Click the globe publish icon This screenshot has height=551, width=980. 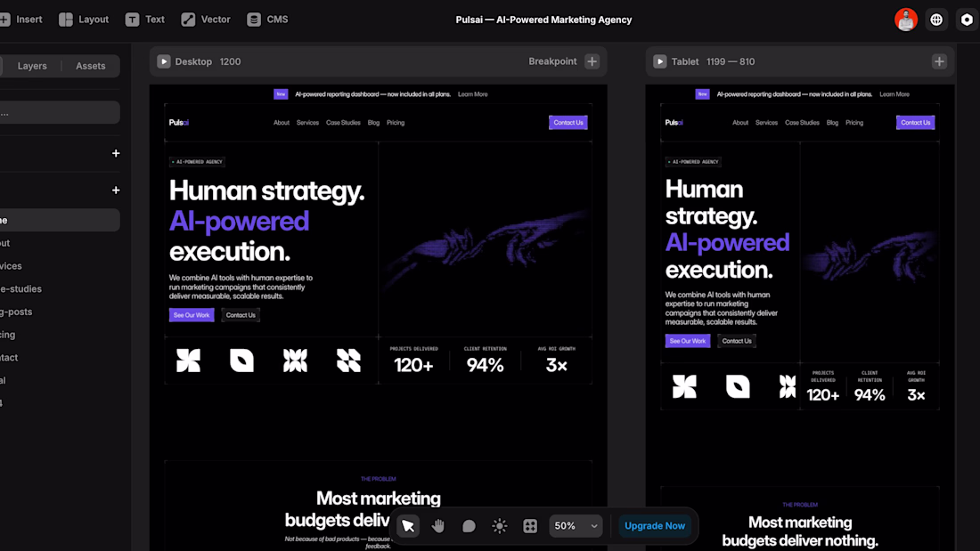[x=936, y=20]
